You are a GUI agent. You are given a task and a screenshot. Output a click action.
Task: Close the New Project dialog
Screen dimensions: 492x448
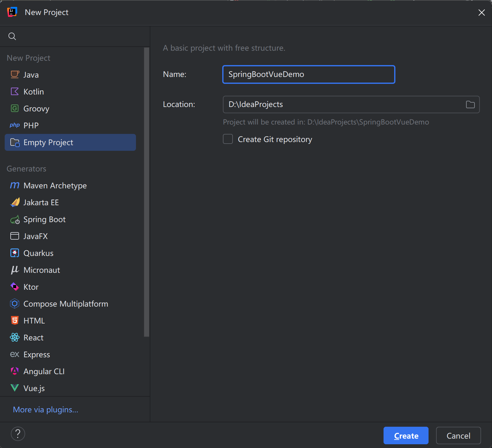[481, 12]
